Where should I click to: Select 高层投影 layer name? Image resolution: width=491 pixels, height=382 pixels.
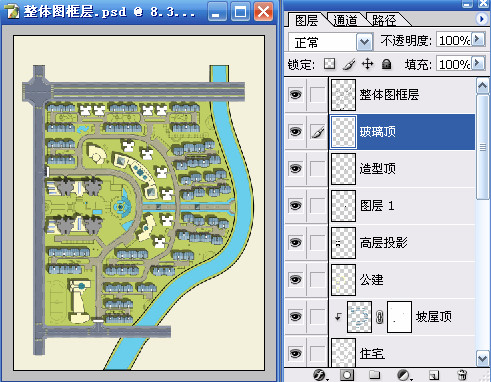click(383, 243)
